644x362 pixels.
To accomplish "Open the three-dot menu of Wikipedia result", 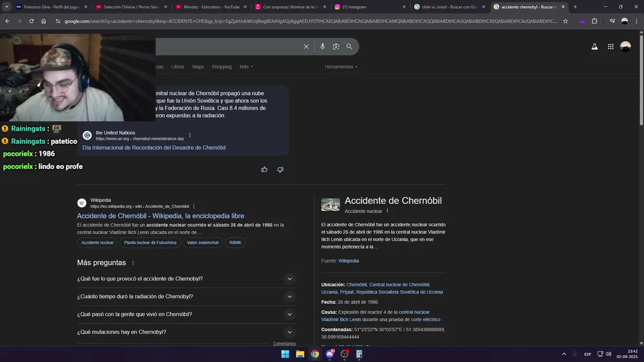I will pos(194,207).
